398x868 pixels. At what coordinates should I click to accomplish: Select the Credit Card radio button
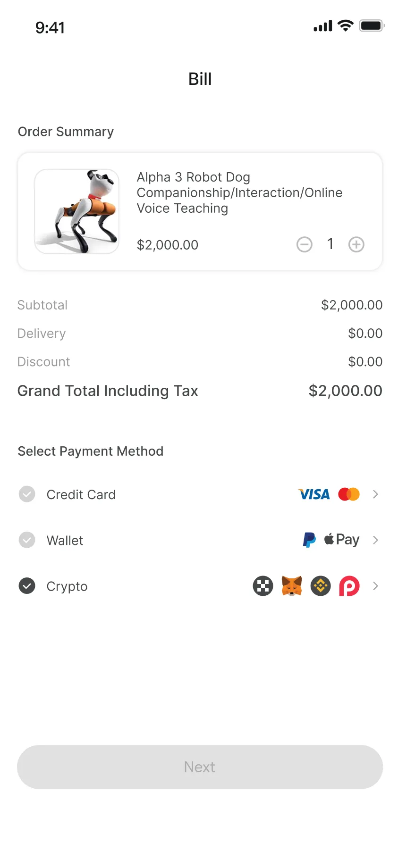[x=27, y=494]
